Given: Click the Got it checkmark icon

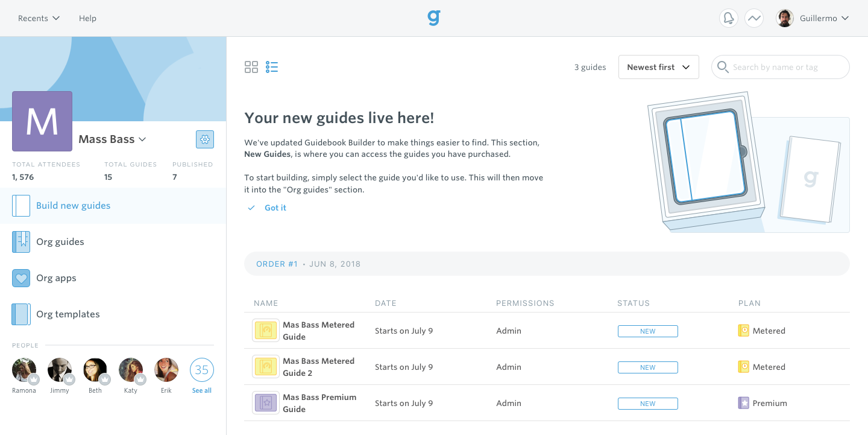Looking at the screenshot, I should [251, 208].
